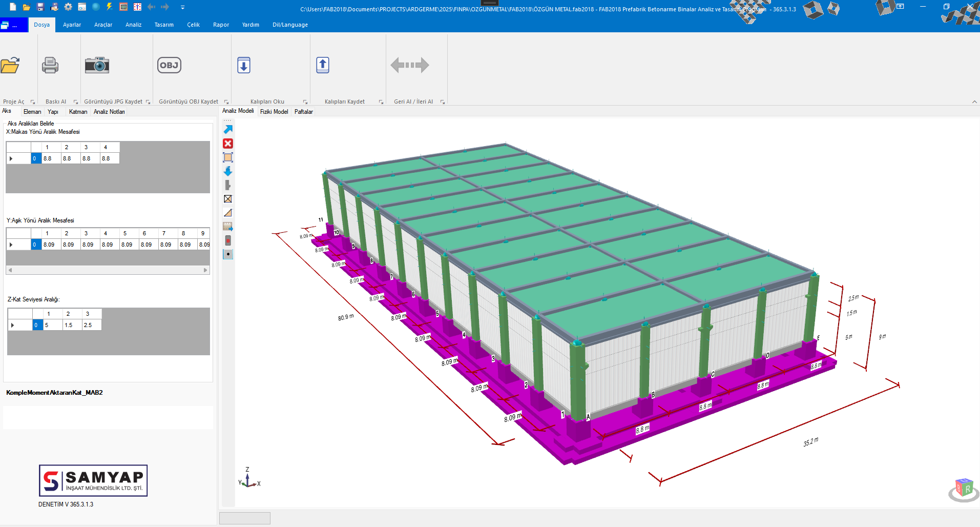The width and height of the screenshot is (980, 527).
Task: Collapse the ribbon with the chevron arrow
Action: tap(974, 102)
